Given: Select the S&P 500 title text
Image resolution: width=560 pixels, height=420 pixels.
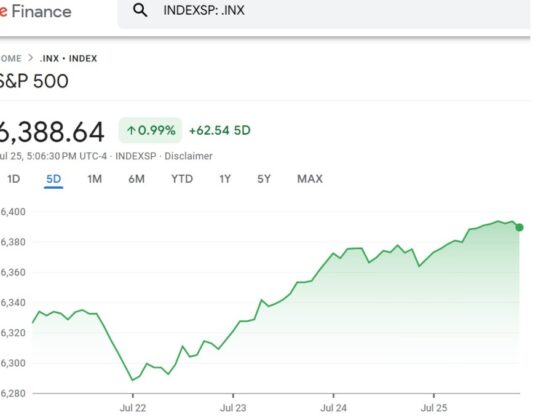Looking at the screenshot, I should 34,81.
